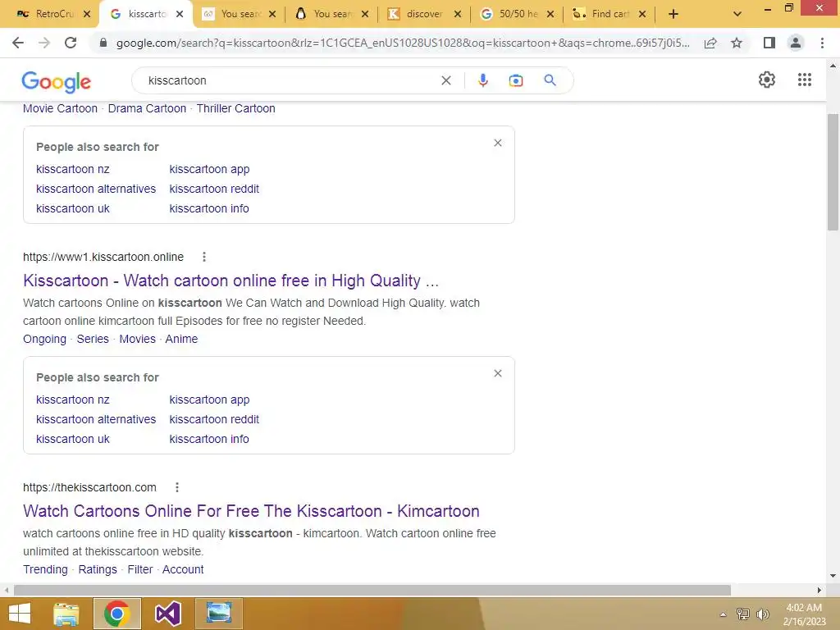The image size is (840, 630).
Task: Click the vertical scrollbar thumb
Action: pyautogui.click(x=833, y=172)
